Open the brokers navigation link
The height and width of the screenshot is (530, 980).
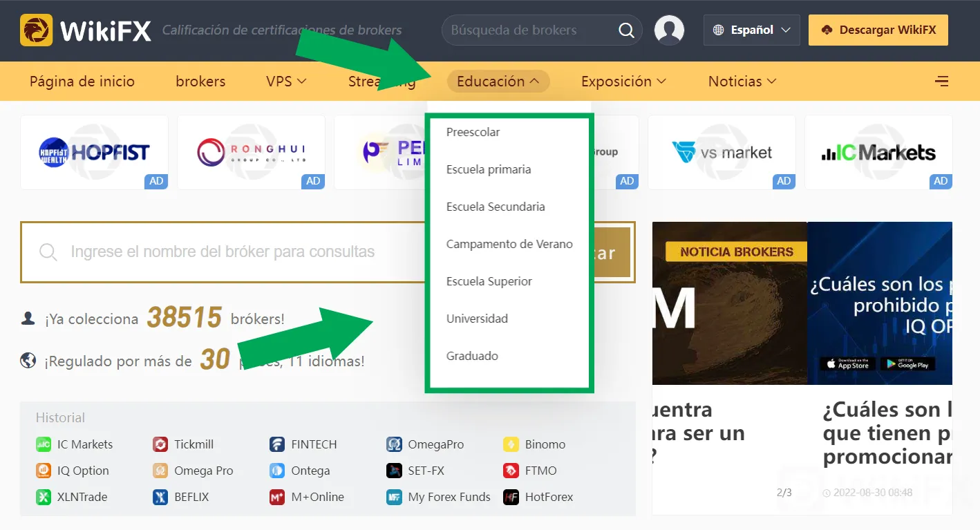(200, 82)
